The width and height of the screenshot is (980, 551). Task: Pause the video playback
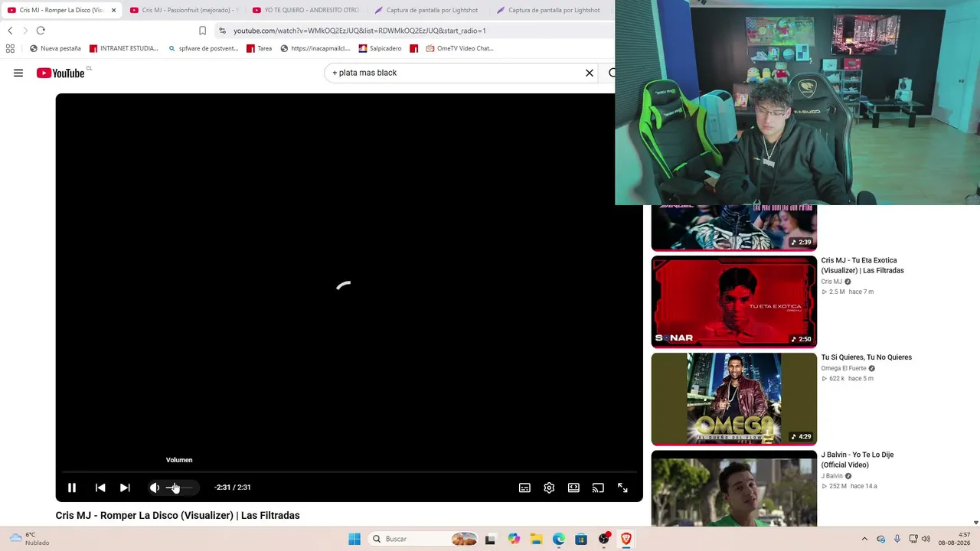tap(72, 487)
